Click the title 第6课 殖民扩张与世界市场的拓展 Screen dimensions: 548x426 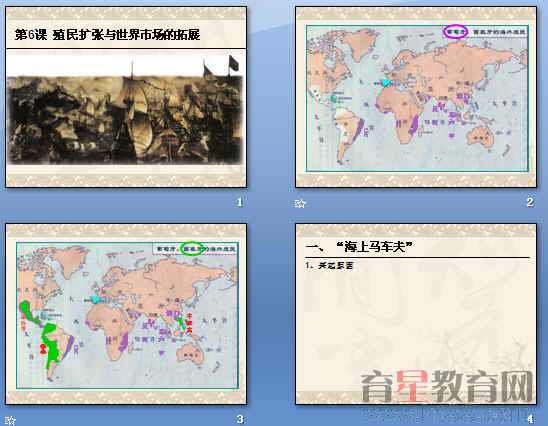click(107, 35)
